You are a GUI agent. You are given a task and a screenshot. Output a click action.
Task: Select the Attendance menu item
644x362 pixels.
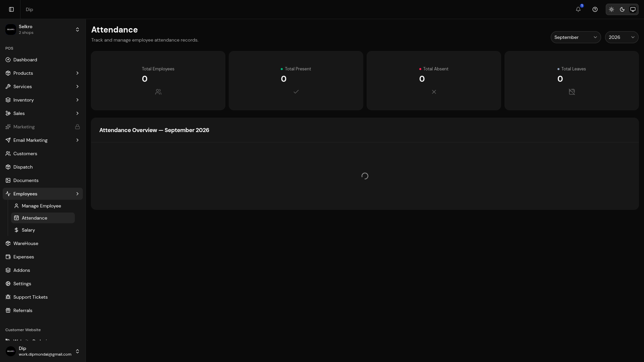(43, 218)
